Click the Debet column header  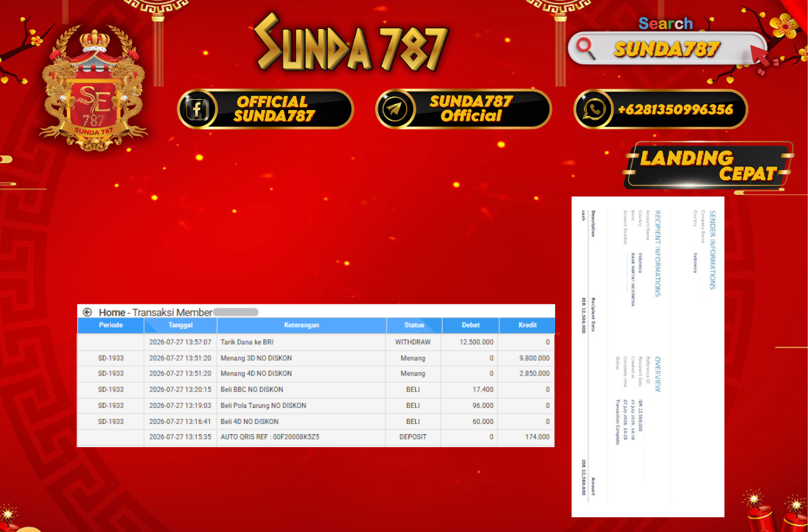tap(471, 325)
